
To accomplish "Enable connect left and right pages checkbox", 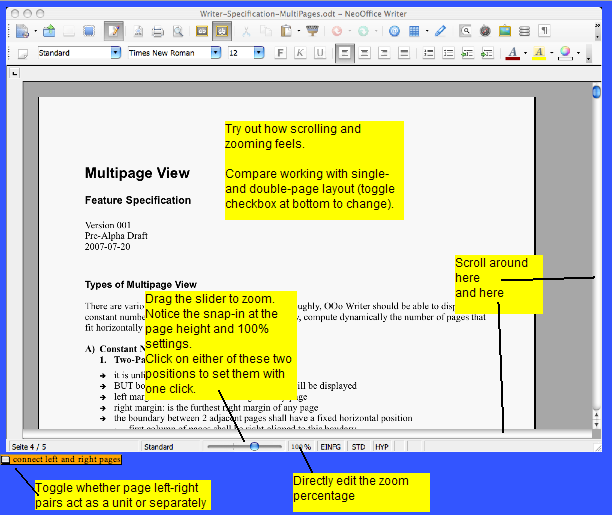I will click(x=6, y=460).
